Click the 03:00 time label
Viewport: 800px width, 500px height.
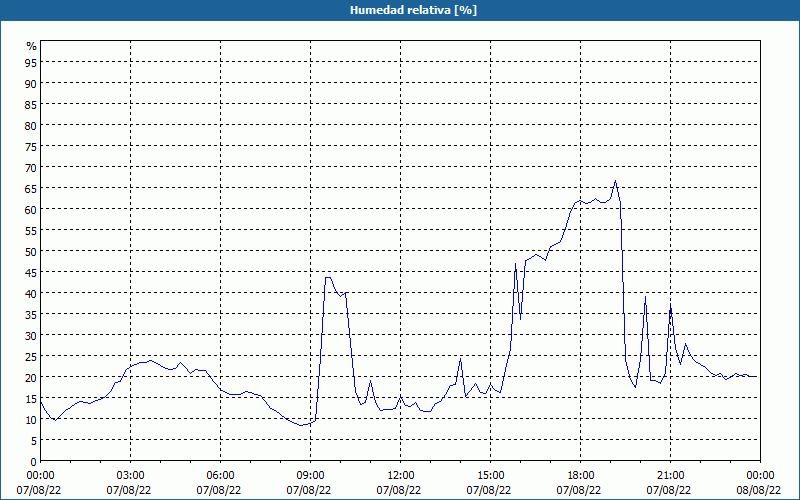(131, 476)
